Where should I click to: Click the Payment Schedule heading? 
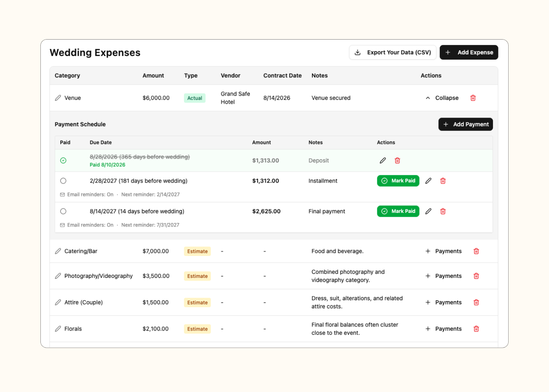(80, 124)
